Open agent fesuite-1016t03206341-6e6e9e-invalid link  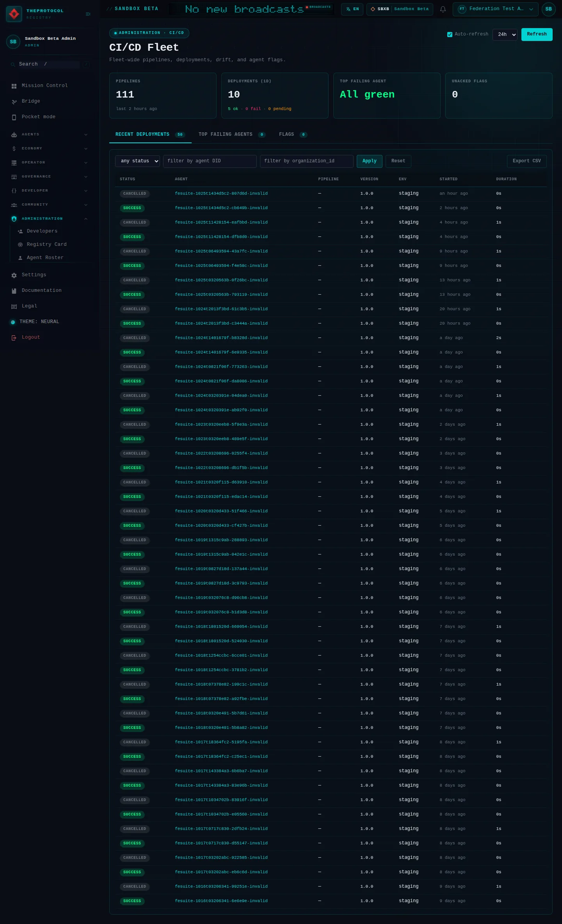(221, 901)
